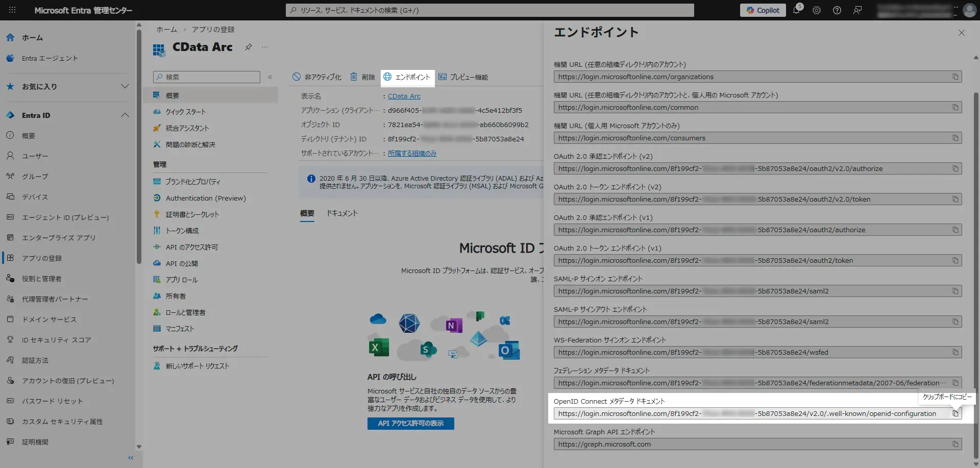Copy the OAuth 2.0 v1 token endpoint
The height and width of the screenshot is (468, 980).
click(955, 260)
